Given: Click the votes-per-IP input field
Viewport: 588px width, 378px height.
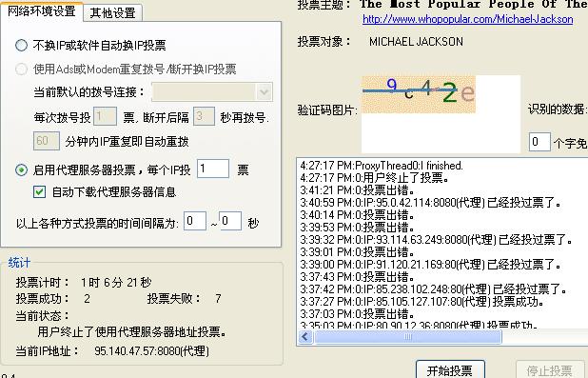Looking at the screenshot, I should pos(213,169).
